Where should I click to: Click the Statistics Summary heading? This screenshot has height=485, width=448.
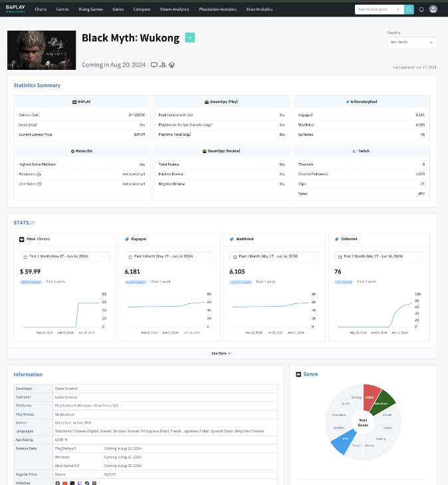pos(37,85)
